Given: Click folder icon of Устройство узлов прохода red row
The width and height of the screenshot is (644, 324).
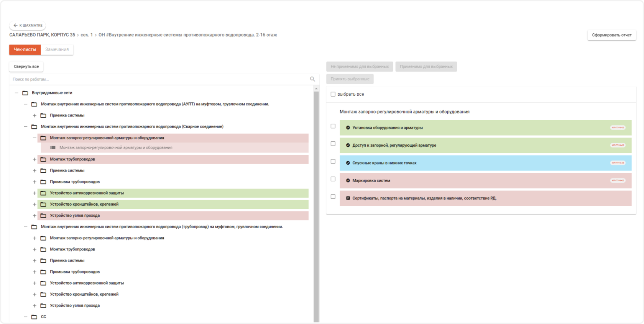Looking at the screenshot, I should (x=43, y=216).
